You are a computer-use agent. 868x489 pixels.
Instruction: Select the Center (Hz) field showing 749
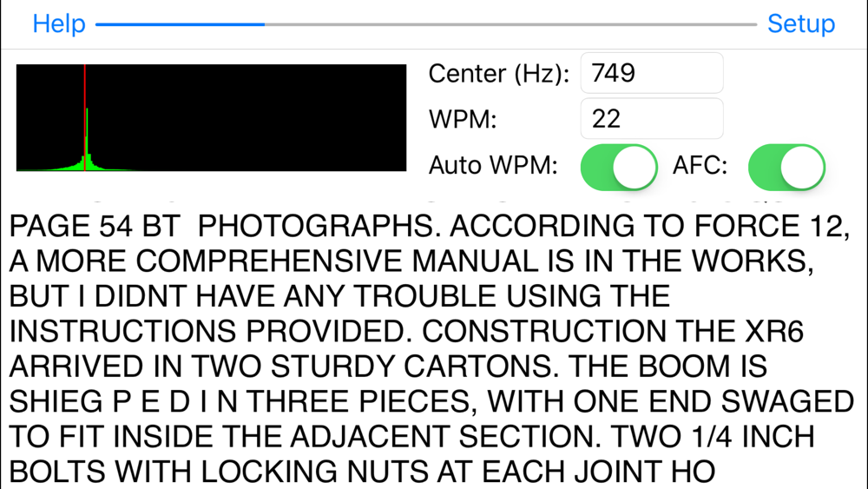(x=652, y=73)
